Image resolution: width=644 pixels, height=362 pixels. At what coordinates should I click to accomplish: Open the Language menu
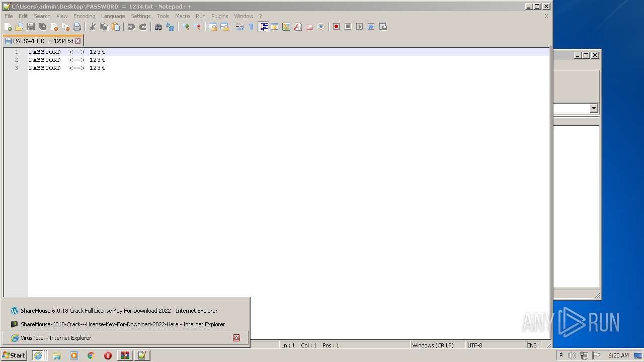click(113, 16)
